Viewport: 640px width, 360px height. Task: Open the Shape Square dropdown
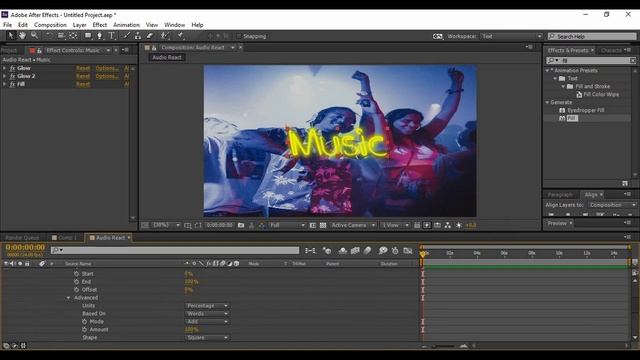pos(207,338)
